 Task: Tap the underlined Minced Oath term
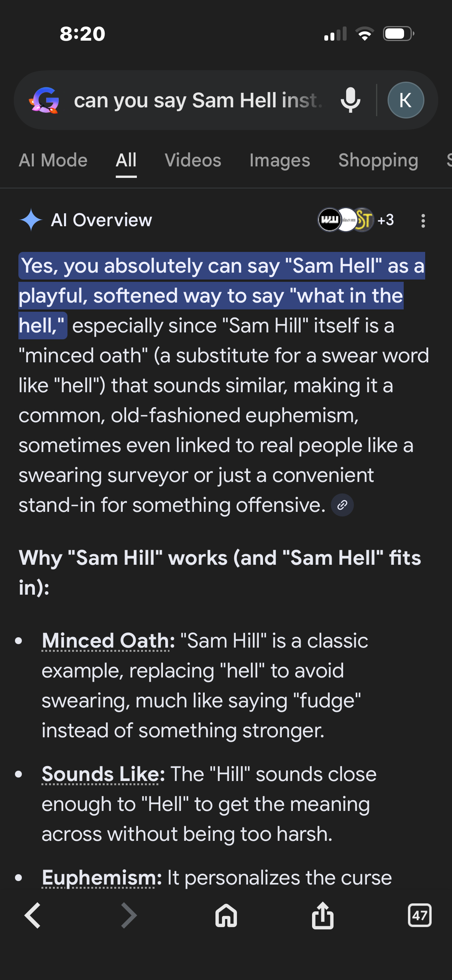105,641
